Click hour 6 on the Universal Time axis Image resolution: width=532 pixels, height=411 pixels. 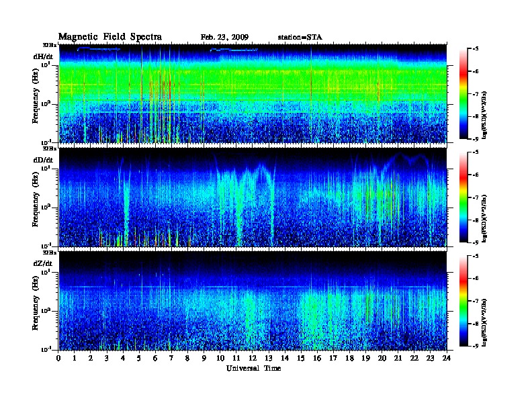click(155, 358)
